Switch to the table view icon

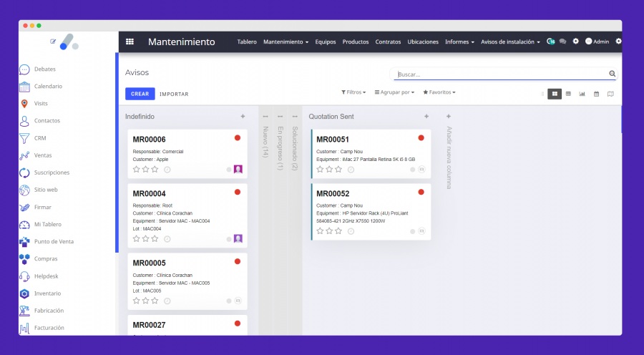pyautogui.click(x=568, y=94)
